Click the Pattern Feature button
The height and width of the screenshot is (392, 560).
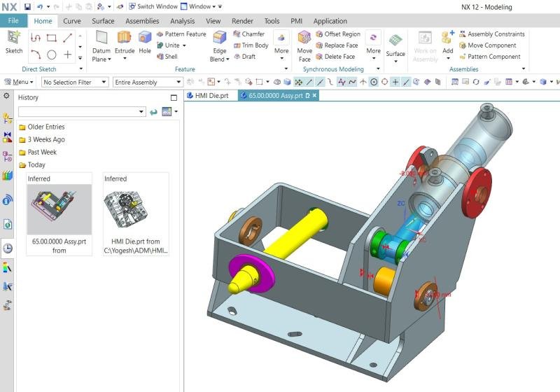click(x=181, y=34)
